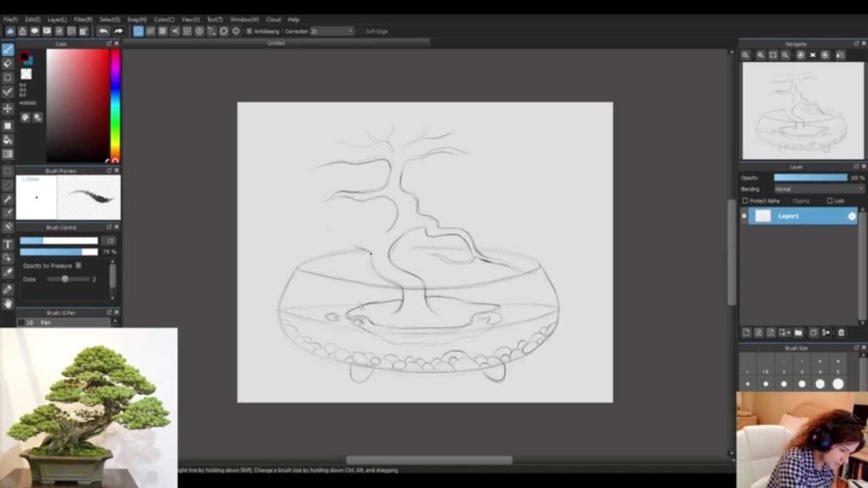Select the Bucket fill tool

tap(8, 140)
